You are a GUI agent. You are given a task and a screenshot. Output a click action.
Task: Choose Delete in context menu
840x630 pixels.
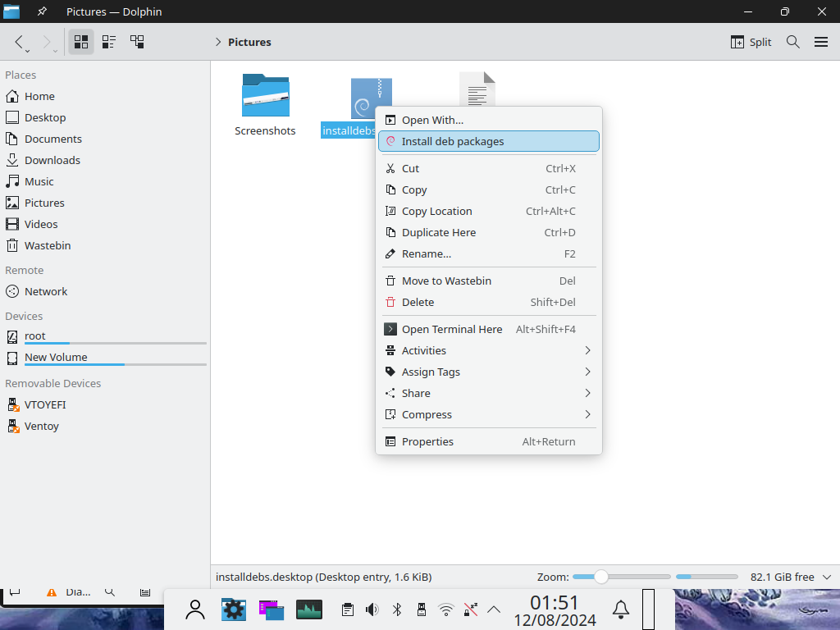coord(489,302)
